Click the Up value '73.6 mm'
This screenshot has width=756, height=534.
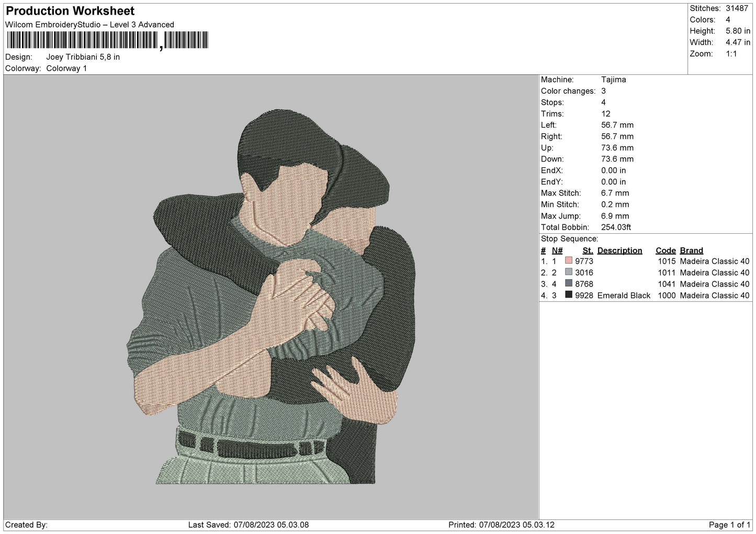[617, 148]
